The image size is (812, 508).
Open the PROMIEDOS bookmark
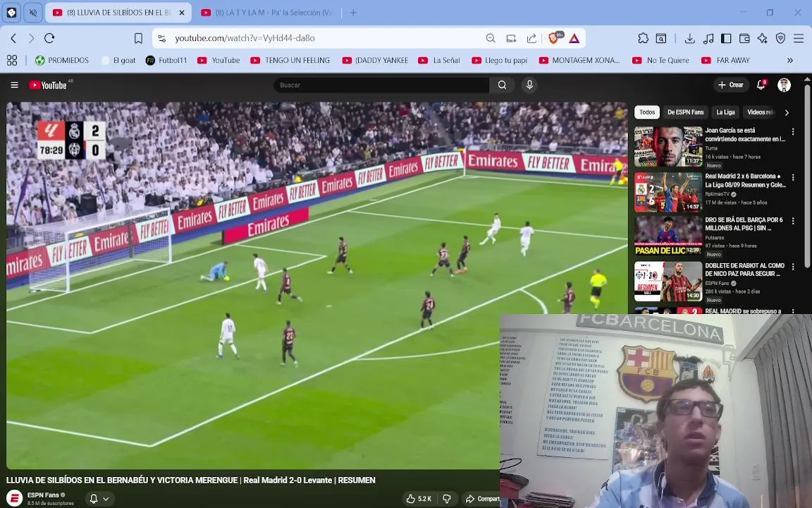pos(62,60)
